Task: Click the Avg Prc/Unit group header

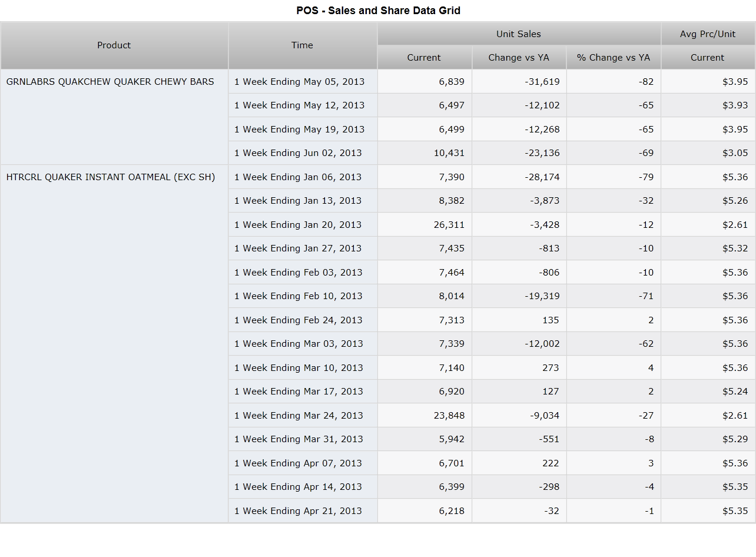Action: click(x=708, y=34)
